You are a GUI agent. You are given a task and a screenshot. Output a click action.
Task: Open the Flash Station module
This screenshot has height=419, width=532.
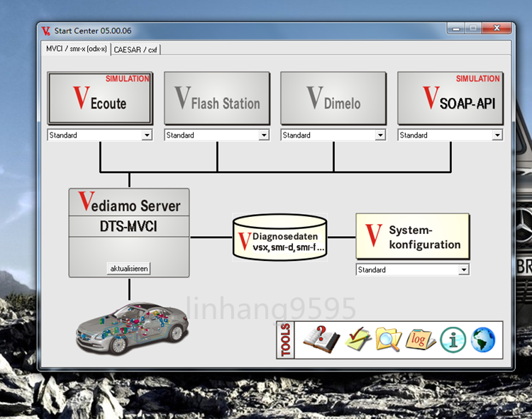(x=217, y=99)
